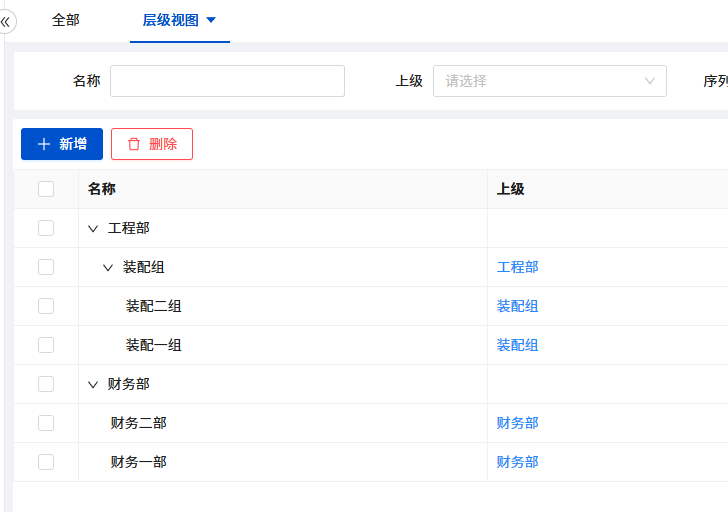Select the 财务一部 row name
Screen dimensions: 728x512
tap(138, 462)
